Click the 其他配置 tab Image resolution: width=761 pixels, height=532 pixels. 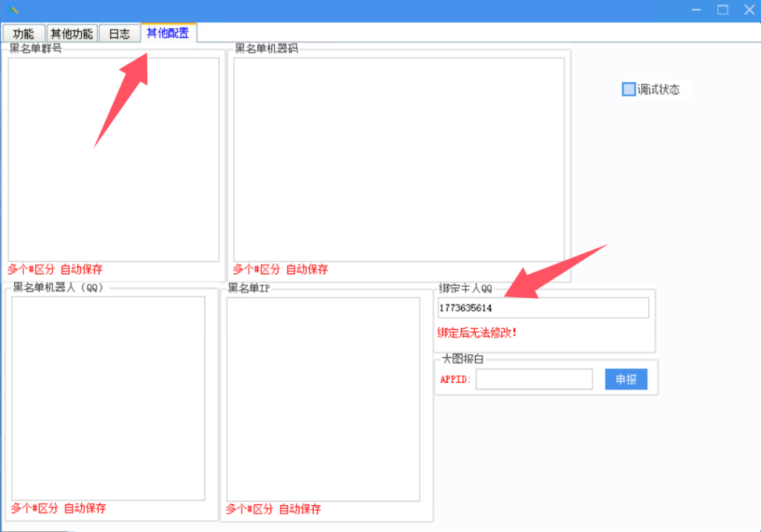(168, 33)
